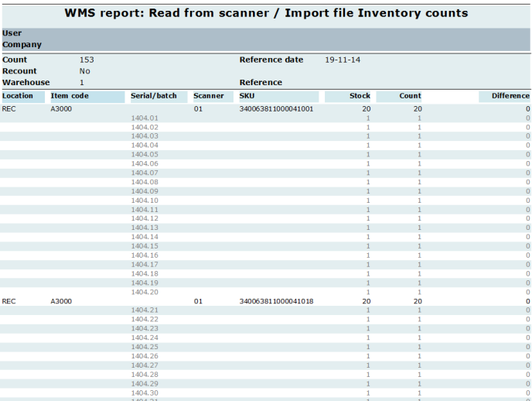Select the SKU column header
This screenshot has height=401, width=532.
247,97
